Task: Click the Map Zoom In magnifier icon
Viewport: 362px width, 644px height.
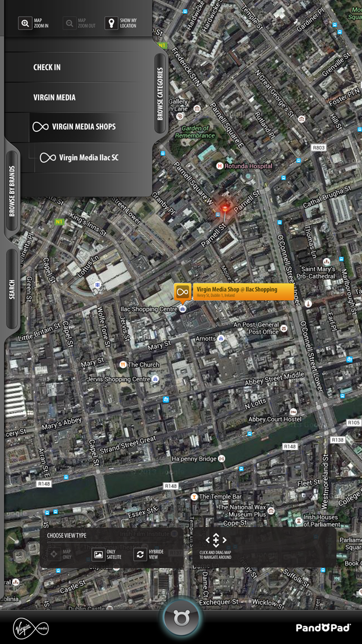Action: 25,23
